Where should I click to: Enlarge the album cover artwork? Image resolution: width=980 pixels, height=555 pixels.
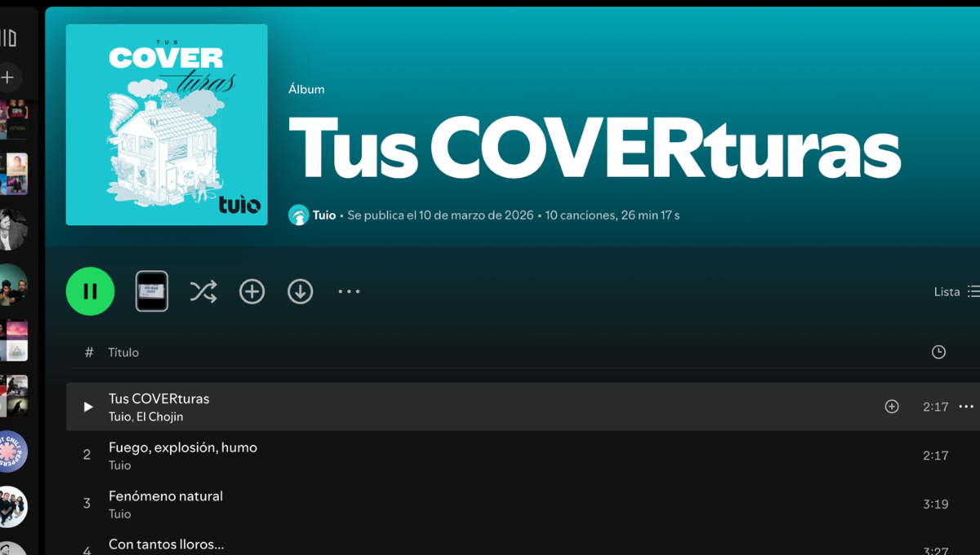pyautogui.click(x=167, y=125)
